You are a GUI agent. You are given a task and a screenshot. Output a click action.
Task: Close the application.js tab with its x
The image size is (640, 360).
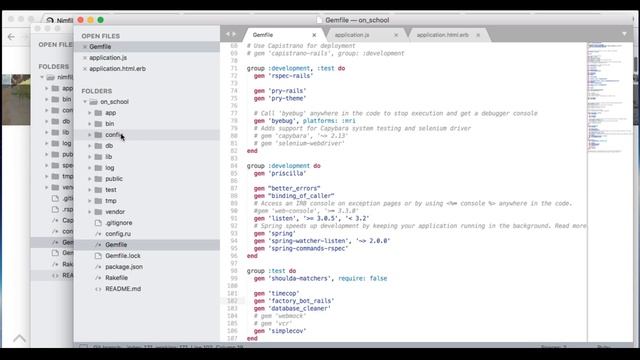tap(396, 35)
